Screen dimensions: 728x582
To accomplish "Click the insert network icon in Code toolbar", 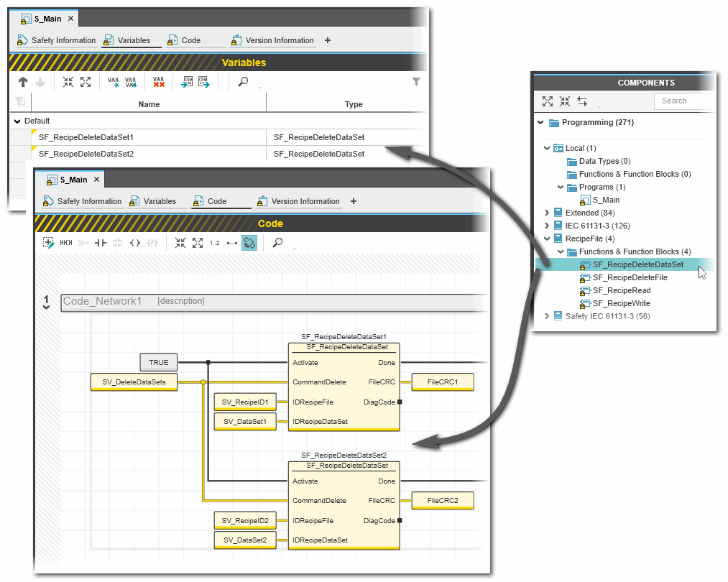I will pos(48,243).
